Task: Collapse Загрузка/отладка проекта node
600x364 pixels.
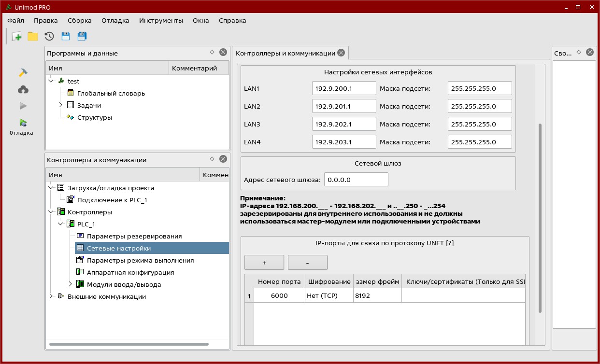Action: pyautogui.click(x=51, y=188)
